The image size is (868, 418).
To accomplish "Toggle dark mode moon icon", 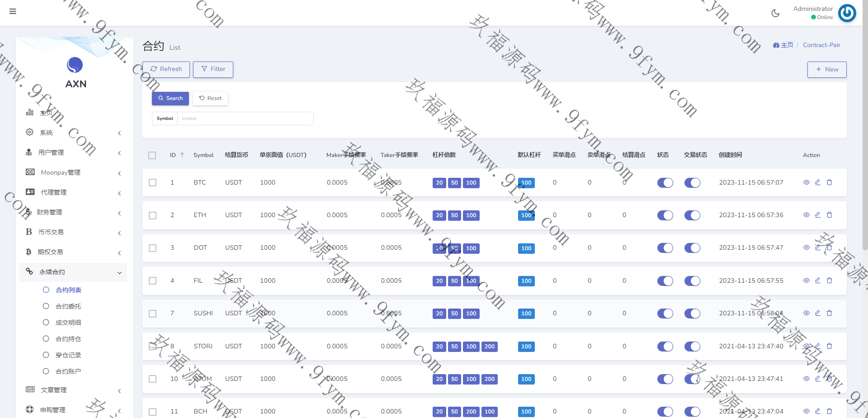I will (775, 13).
